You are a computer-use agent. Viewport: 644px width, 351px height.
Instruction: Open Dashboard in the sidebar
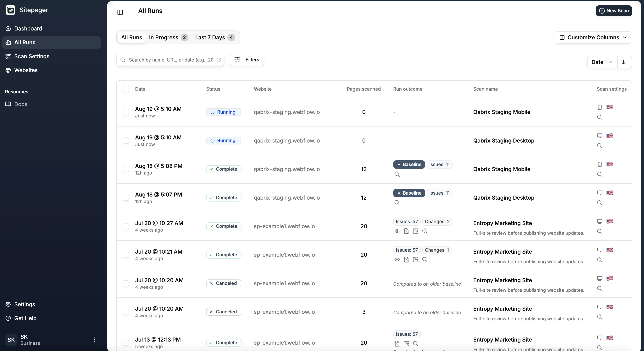pos(51,29)
